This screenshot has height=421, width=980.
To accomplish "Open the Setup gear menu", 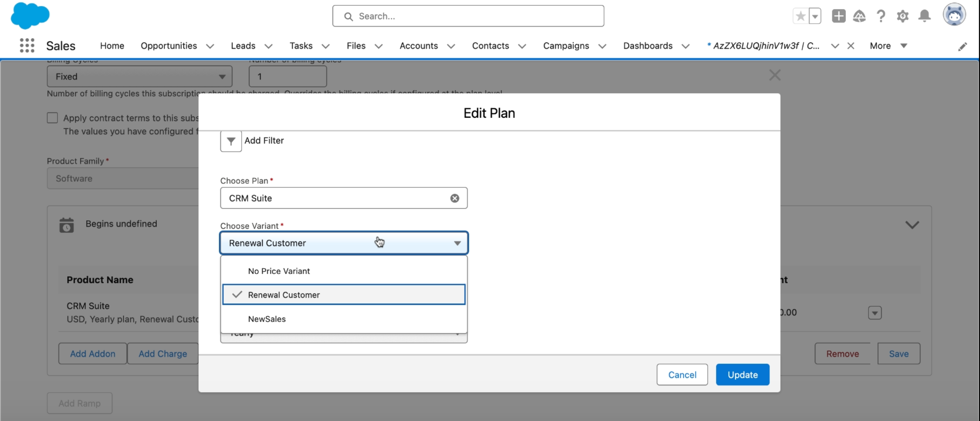I will click(x=903, y=16).
